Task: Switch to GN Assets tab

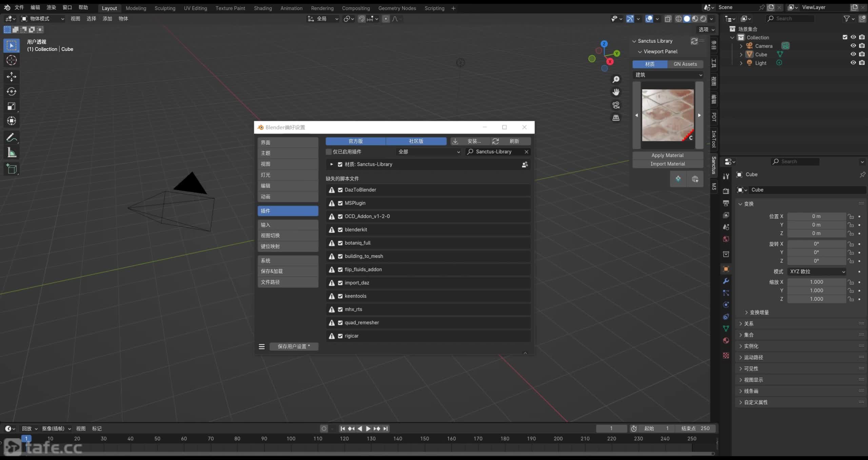Action: pos(685,64)
